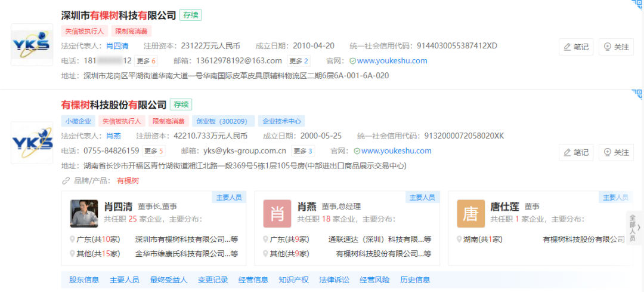Click the 创业板（300209）tag
The height and width of the screenshot is (292, 644).
tap(224, 121)
